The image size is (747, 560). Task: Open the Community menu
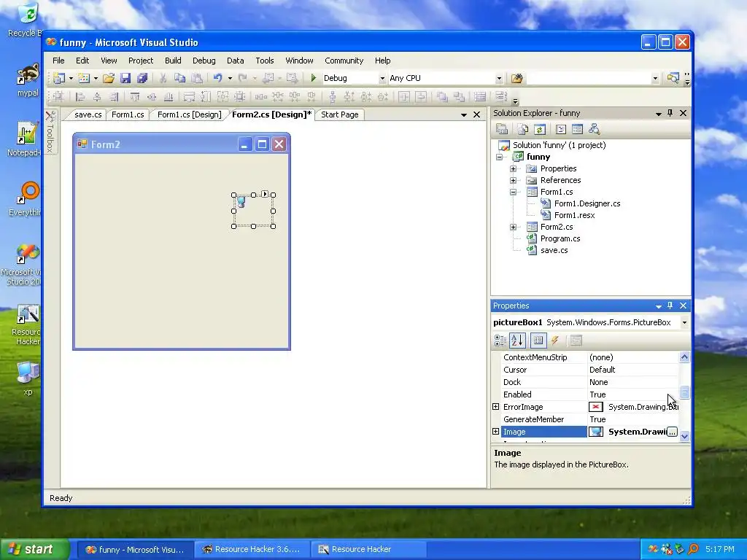[x=344, y=61]
